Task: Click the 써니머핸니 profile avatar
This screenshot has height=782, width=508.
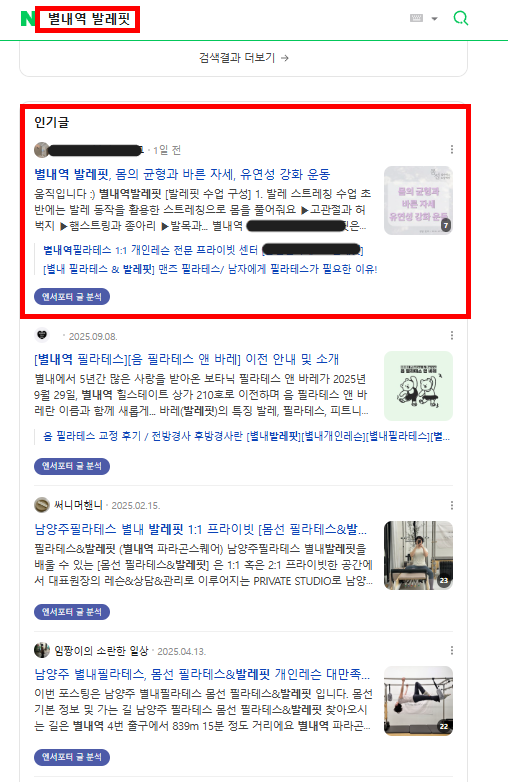Action: coord(41,505)
